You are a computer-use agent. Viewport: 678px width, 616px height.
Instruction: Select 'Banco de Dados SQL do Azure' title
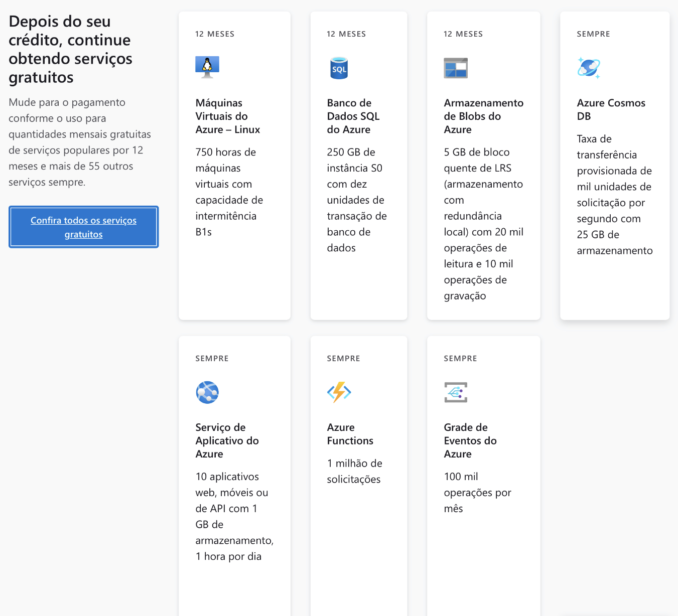pos(353,116)
